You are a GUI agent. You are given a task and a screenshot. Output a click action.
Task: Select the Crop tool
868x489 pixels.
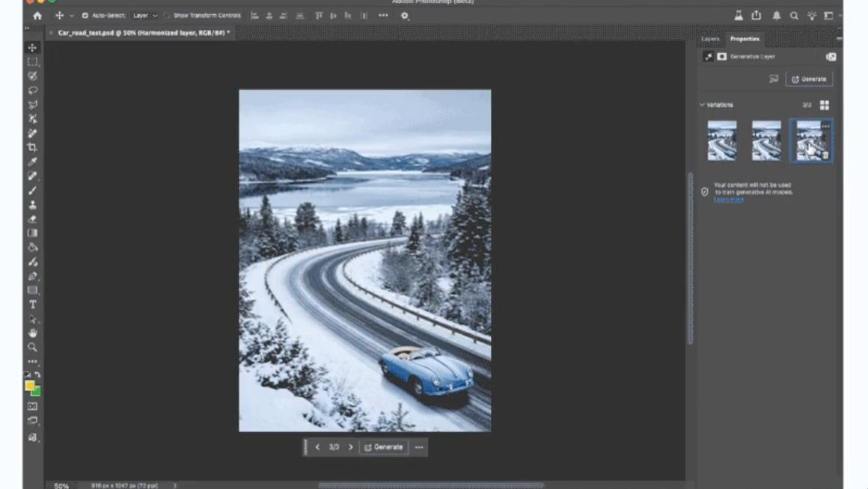click(32, 147)
